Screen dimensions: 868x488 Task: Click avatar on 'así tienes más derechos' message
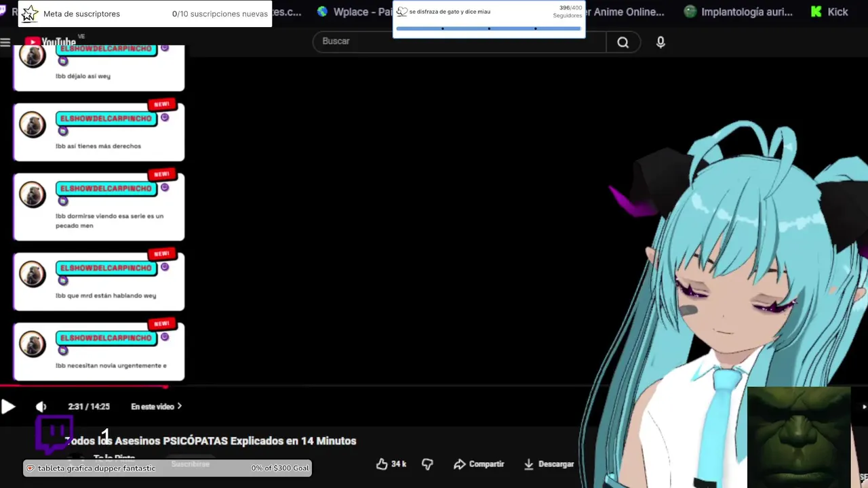(x=32, y=125)
